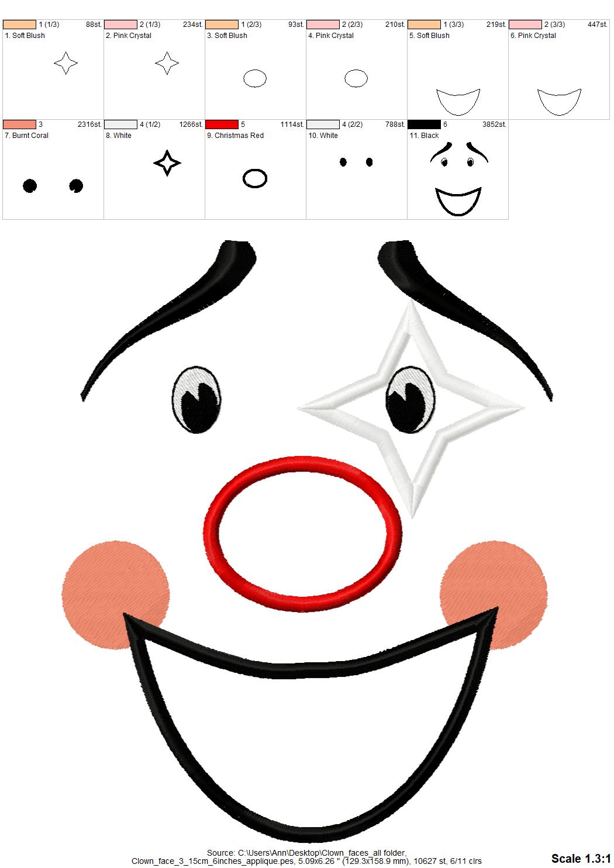Click the '1114st.' stitch count
Image resolution: width=614 pixels, height=868 pixels.
292,125
